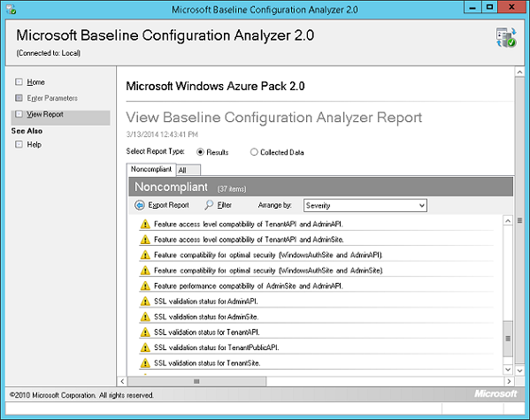Open Enter Parameters in the sidebar
The image size is (530, 420).
52,98
